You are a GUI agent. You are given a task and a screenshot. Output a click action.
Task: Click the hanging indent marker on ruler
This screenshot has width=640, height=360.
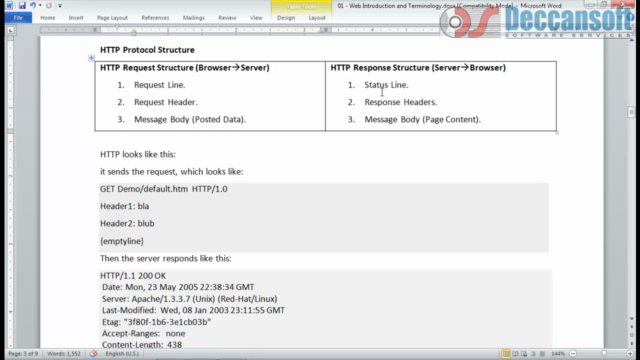pyautogui.click(x=134, y=31)
